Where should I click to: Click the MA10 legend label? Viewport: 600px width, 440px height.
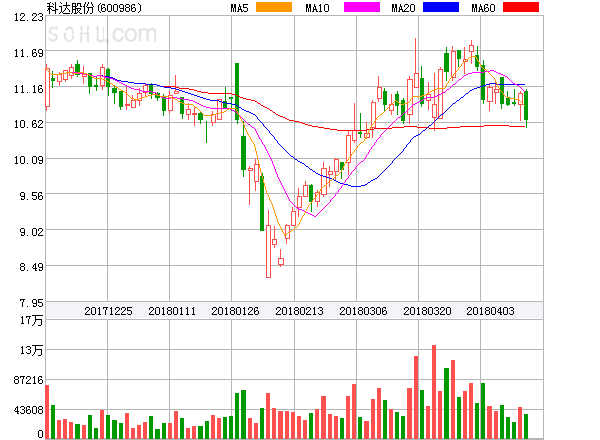tap(317, 8)
